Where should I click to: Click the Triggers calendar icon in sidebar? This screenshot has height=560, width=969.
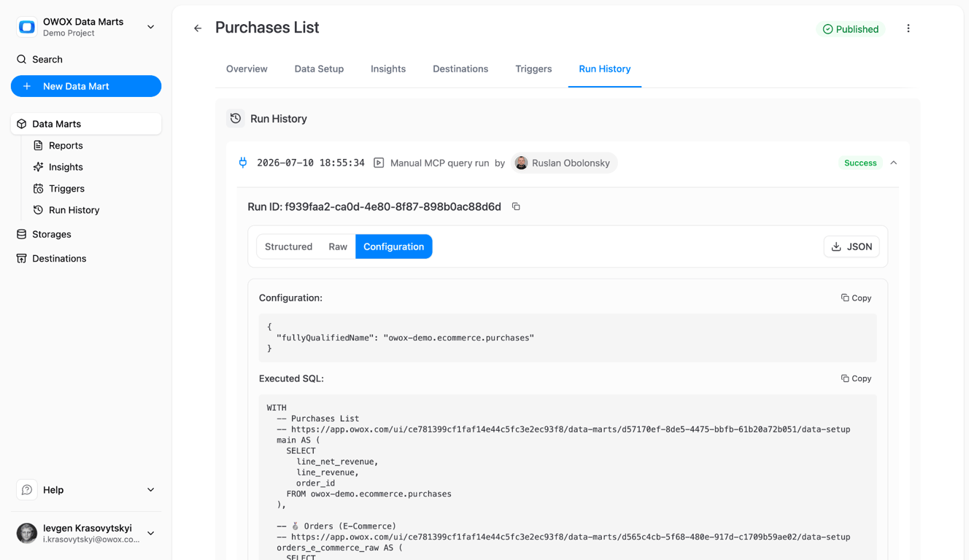38,188
